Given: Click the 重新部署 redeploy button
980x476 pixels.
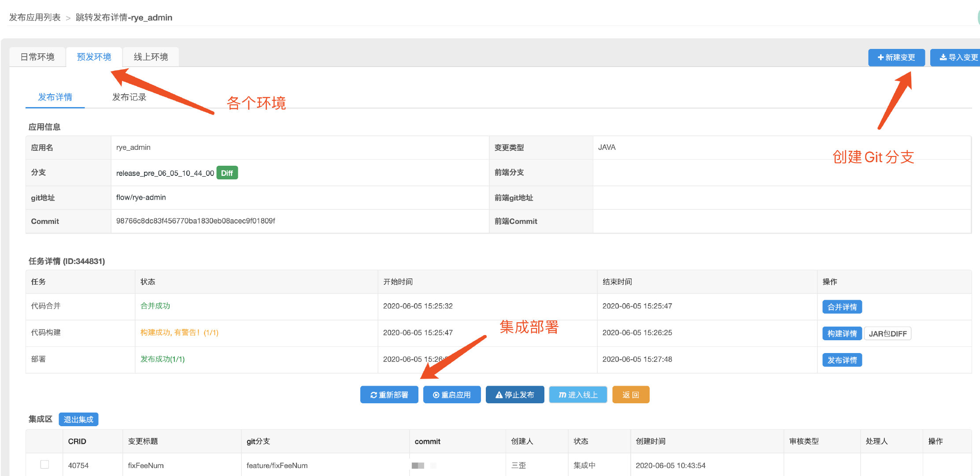Looking at the screenshot, I should 389,395.
